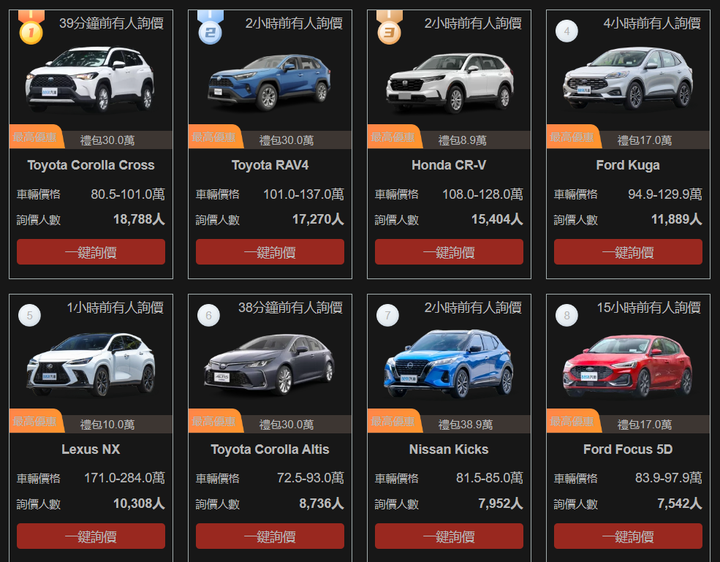Image resolution: width=720 pixels, height=562 pixels.
Task: Request quote for Ford Kuga
Action: pyautogui.click(x=628, y=252)
